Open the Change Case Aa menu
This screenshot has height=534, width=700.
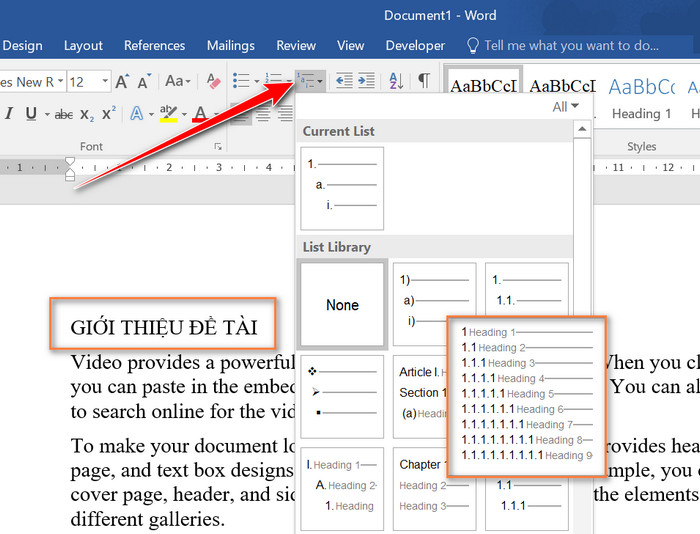[178, 81]
